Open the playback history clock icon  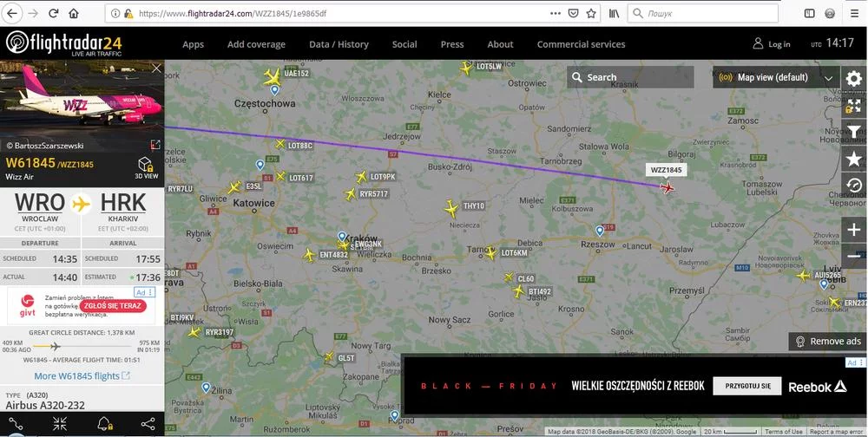[x=854, y=186]
